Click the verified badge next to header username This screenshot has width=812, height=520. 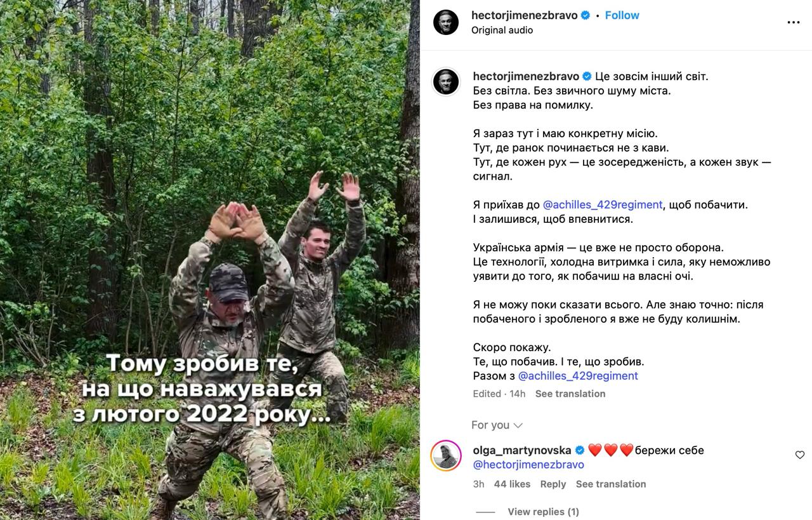586,15
